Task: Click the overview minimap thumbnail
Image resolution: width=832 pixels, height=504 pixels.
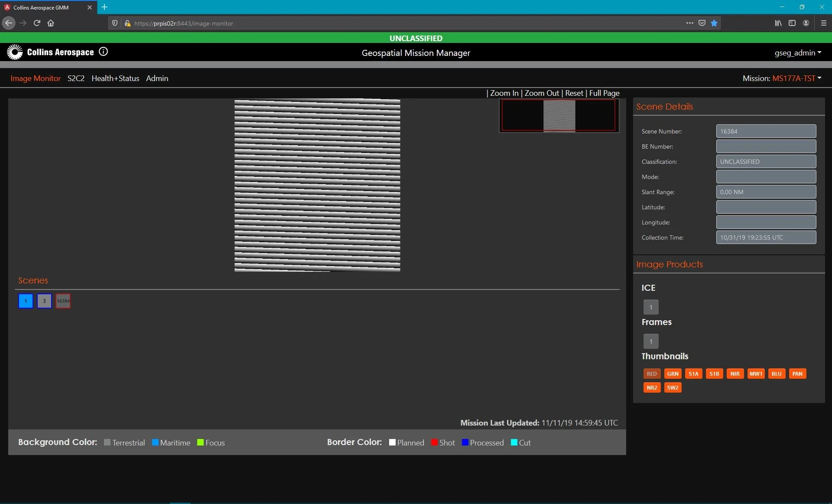Action: pos(559,115)
